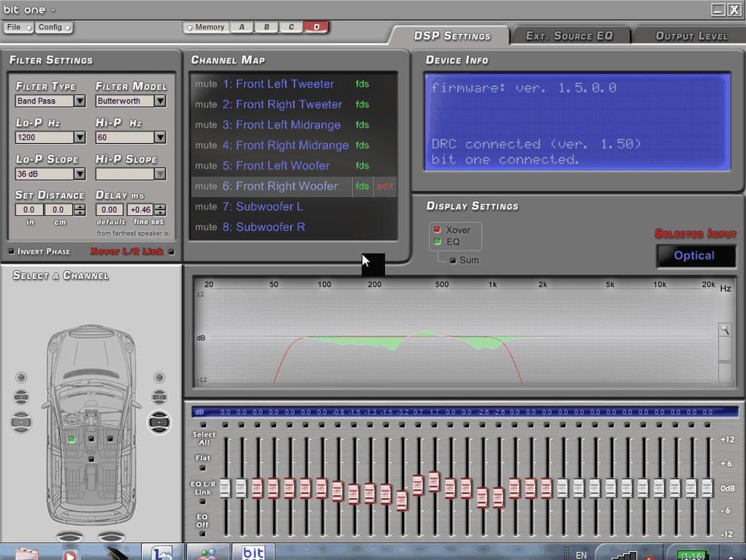This screenshot has width=746, height=560.
Task: Open the Config menu
Action: point(53,27)
